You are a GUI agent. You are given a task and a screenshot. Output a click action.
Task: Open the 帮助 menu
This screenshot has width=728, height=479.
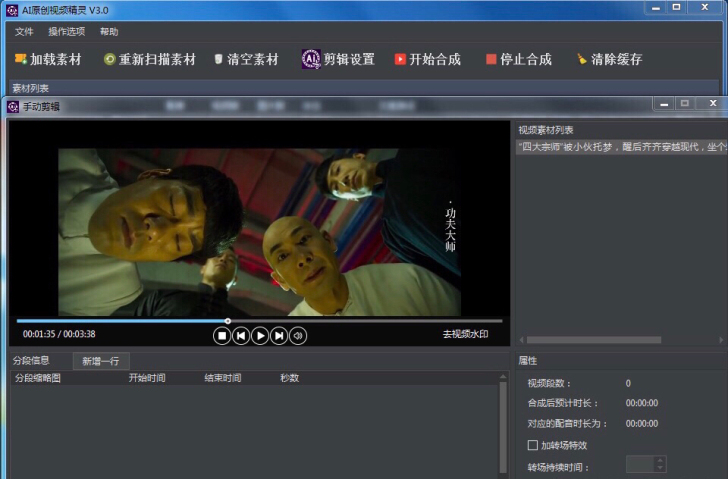point(109,32)
